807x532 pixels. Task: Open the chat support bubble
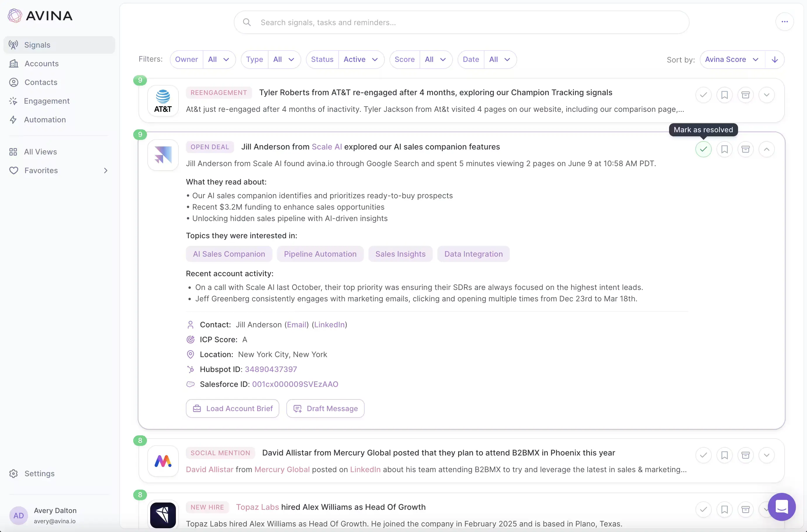(782, 507)
